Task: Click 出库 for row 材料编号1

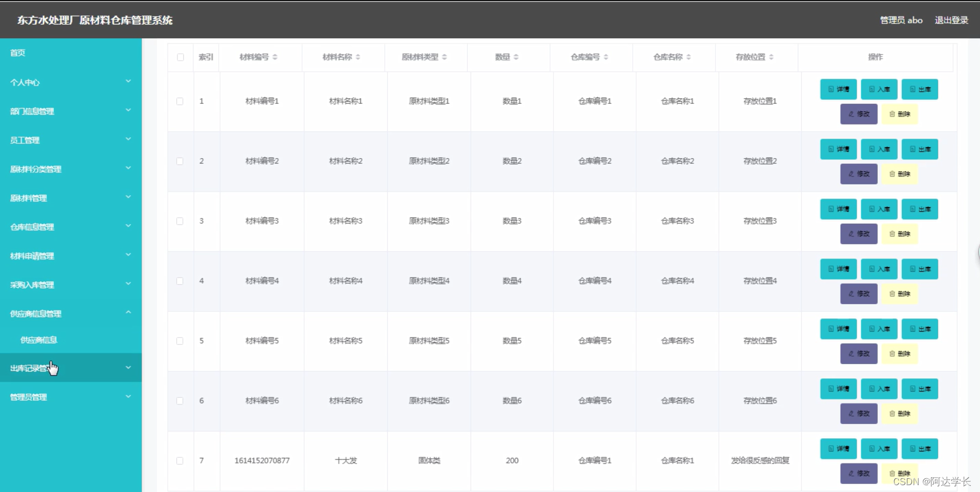Action: pos(920,89)
